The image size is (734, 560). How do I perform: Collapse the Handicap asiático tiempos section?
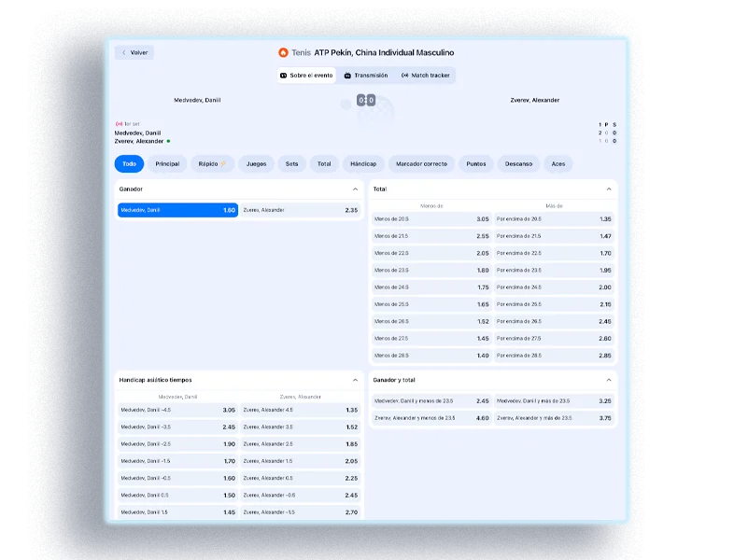(x=355, y=380)
